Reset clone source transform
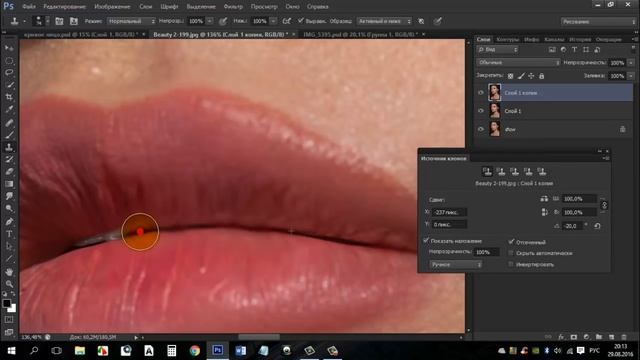Screen dimensions: 640x360 click(597, 226)
